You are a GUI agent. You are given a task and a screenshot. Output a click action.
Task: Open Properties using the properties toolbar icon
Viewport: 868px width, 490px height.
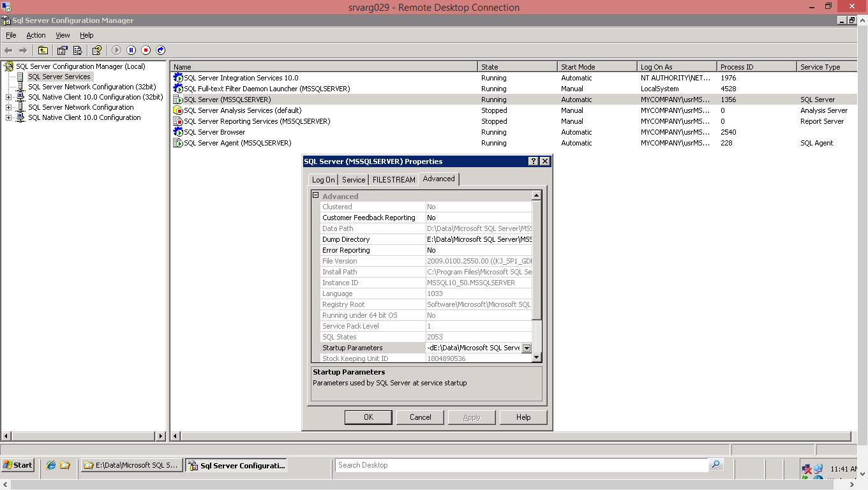tap(62, 50)
